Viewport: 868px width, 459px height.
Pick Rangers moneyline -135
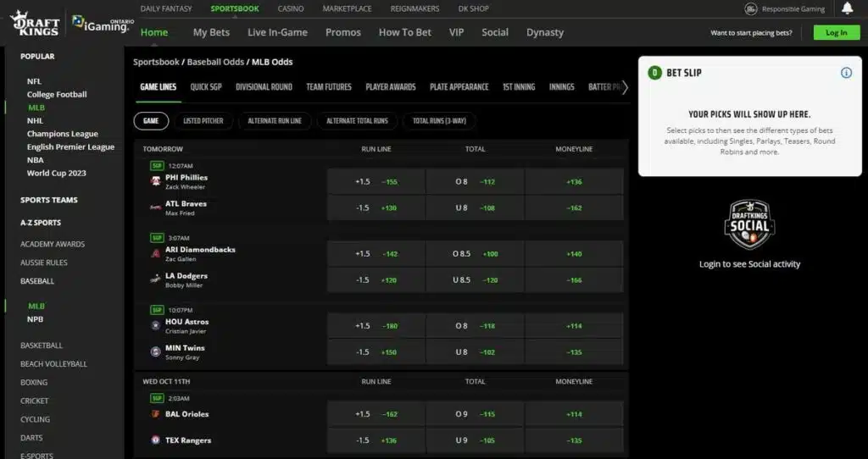point(574,440)
